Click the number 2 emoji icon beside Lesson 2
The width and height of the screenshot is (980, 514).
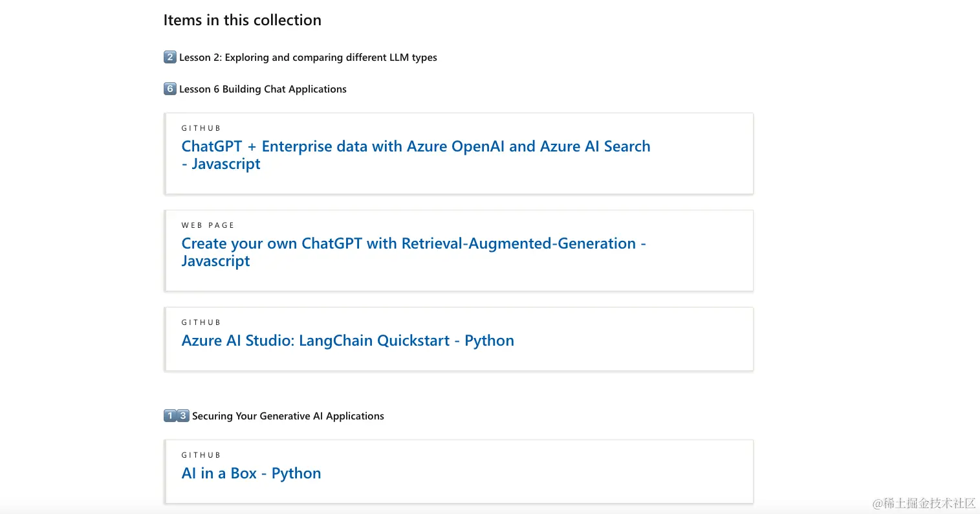coord(169,57)
